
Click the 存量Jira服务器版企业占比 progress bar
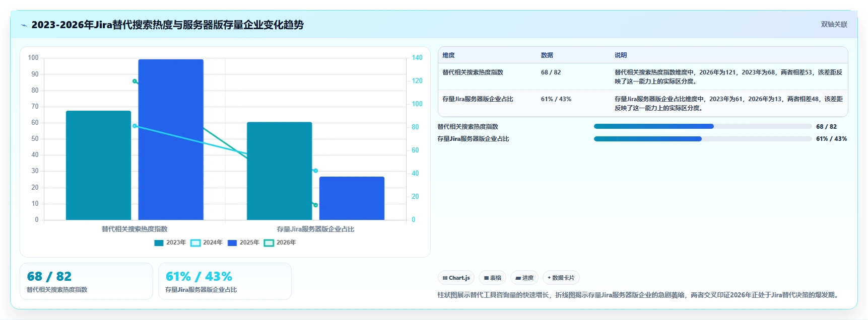click(x=703, y=139)
